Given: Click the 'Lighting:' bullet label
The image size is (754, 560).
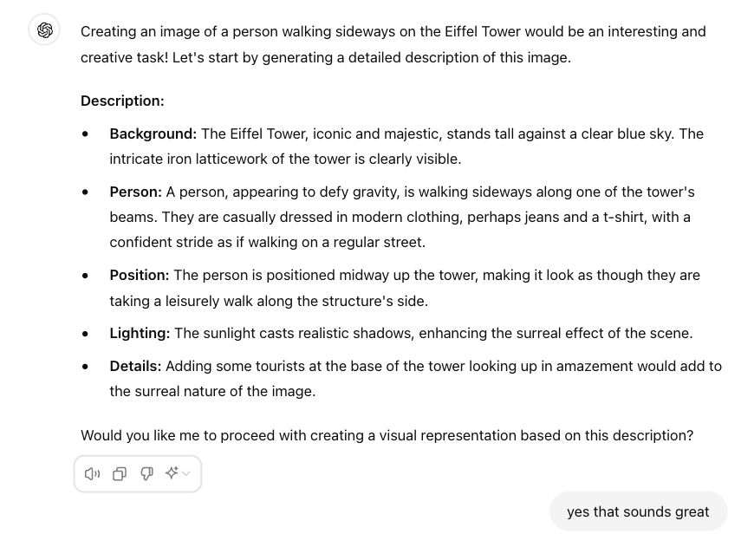Looking at the screenshot, I should pyautogui.click(x=140, y=333).
